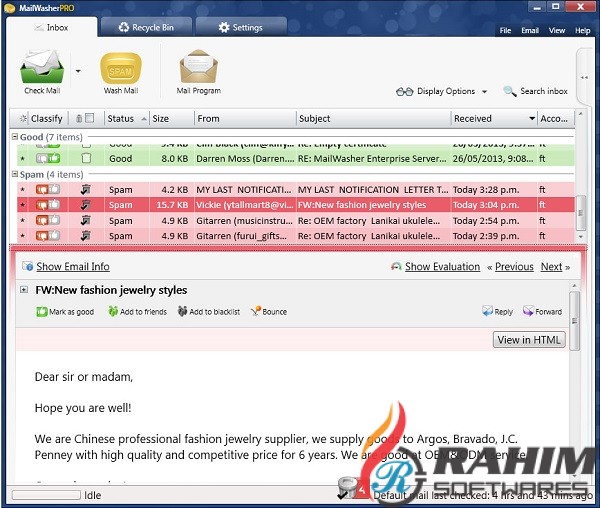This screenshot has width=600, height=508.
Task: Tick the delete checkbox for Darren Moss email
Action: [86, 158]
